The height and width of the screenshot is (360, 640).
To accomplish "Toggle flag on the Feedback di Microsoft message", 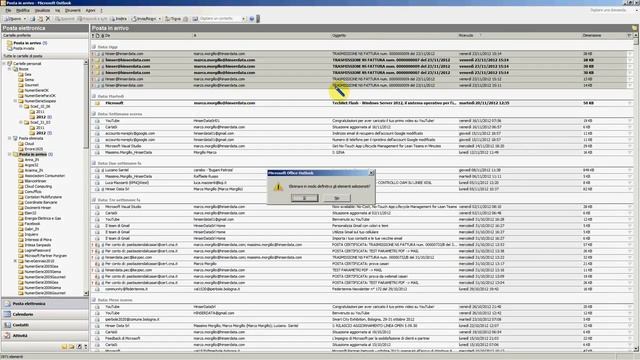I will 629,338.
